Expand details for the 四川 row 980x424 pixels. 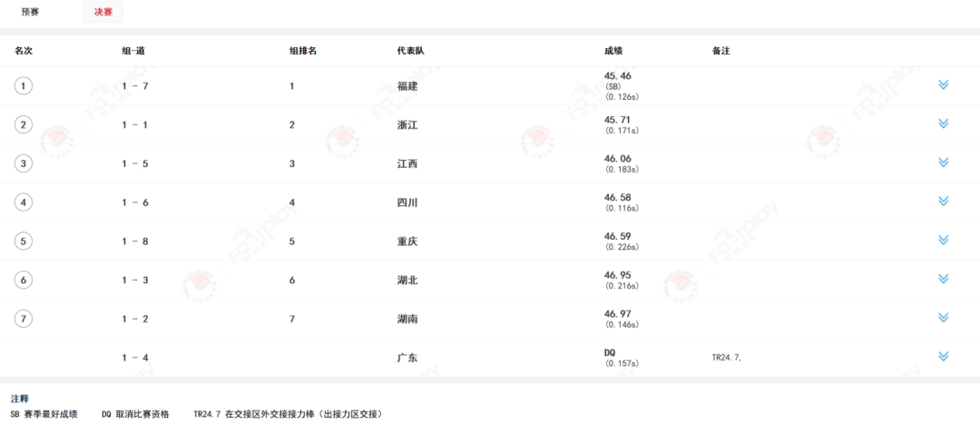[943, 201]
